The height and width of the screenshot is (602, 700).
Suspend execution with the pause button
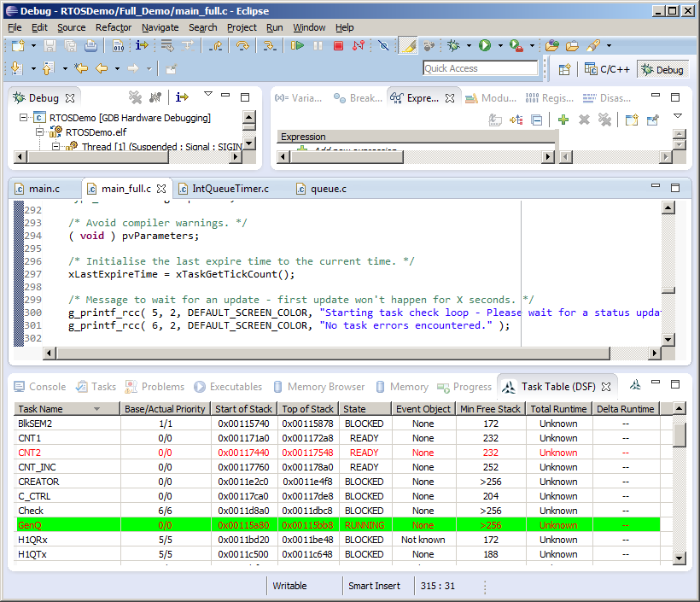[x=318, y=45]
